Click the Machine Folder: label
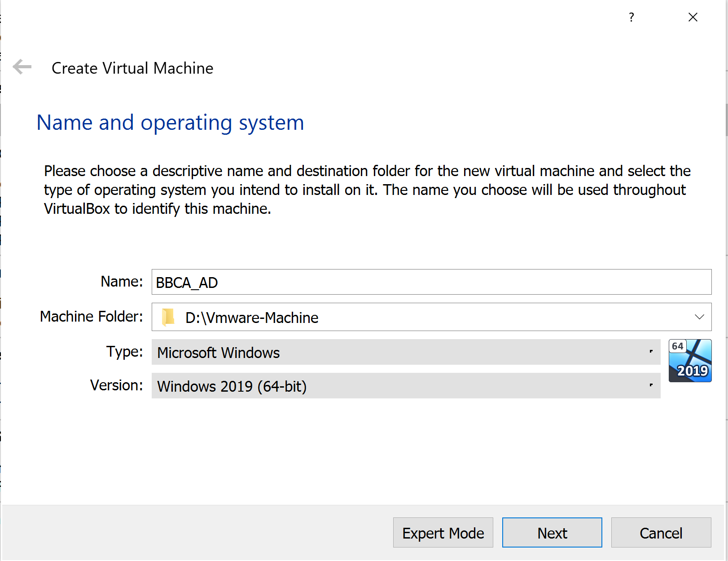The height and width of the screenshot is (561, 728). click(x=91, y=317)
